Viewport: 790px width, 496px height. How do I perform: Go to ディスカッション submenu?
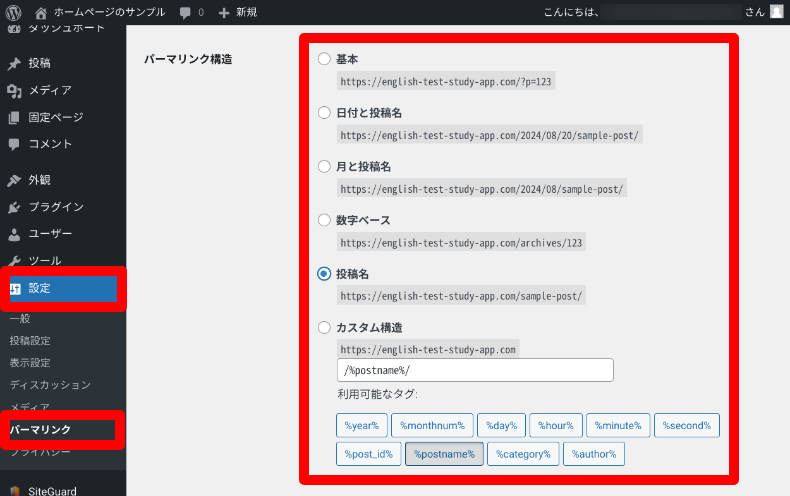tap(50, 385)
